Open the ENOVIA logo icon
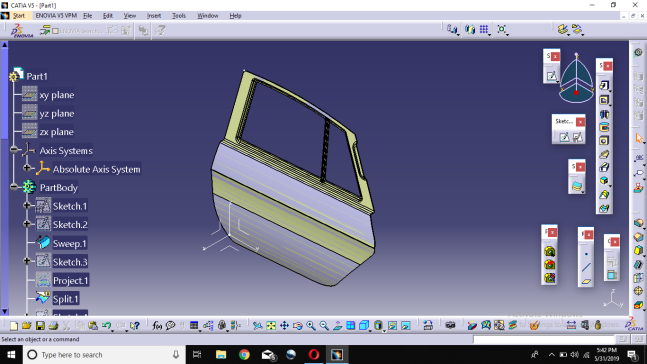This screenshot has width=647, height=364. pos(21,31)
